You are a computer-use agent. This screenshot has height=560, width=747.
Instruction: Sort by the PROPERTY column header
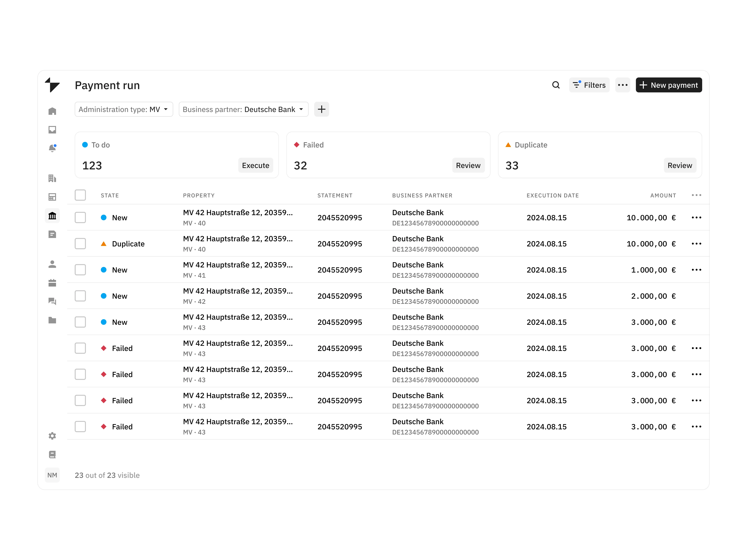click(199, 195)
